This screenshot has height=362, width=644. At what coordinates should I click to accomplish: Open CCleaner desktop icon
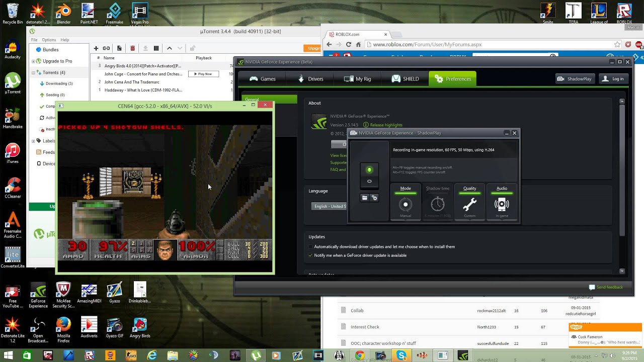pos(13,189)
